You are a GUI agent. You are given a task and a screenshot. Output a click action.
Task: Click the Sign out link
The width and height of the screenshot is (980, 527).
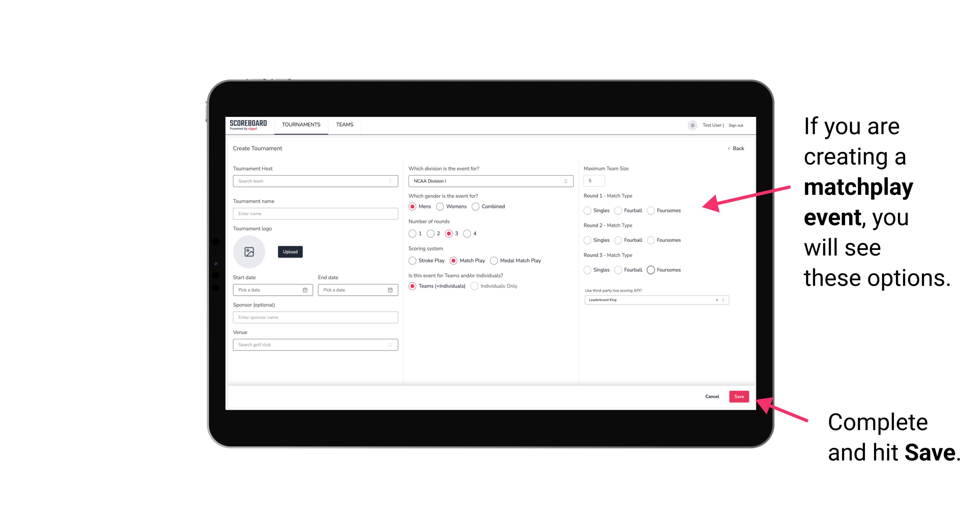736,125
